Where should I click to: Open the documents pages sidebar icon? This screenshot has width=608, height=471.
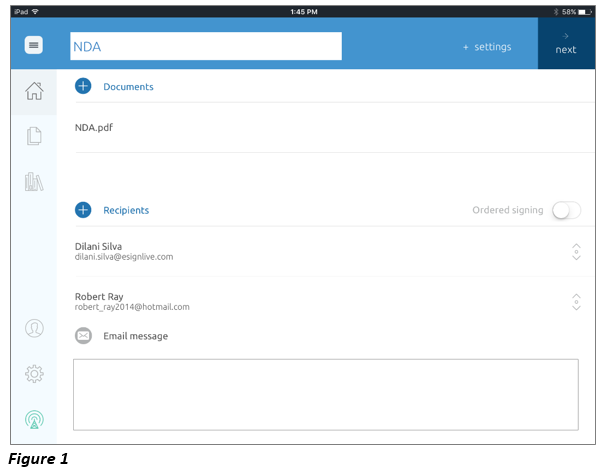[x=34, y=136]
